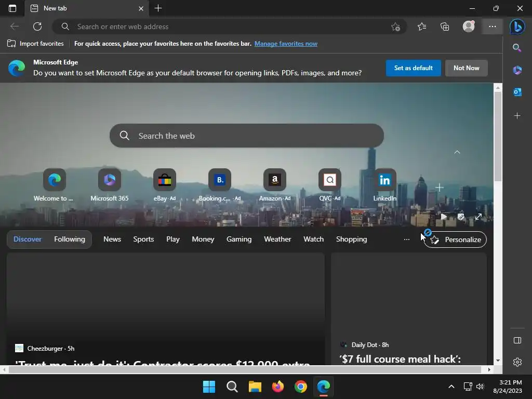Click the vertical page scrollbar thumb
The width and height of the screenshot is (532, 399).
[x=498, y=136]
